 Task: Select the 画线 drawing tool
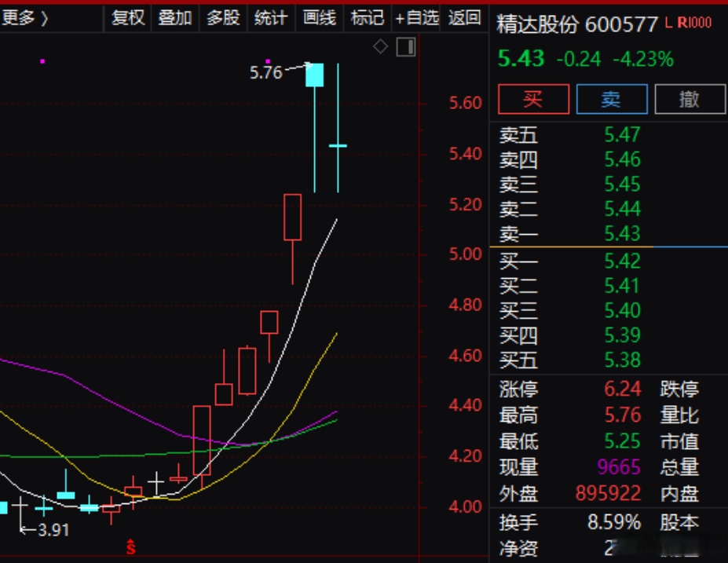[318, 18]
